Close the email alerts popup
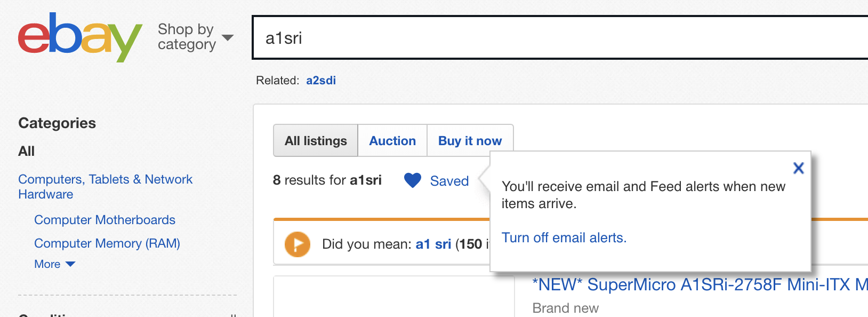The image size is (868, 317). pos(798,168)
